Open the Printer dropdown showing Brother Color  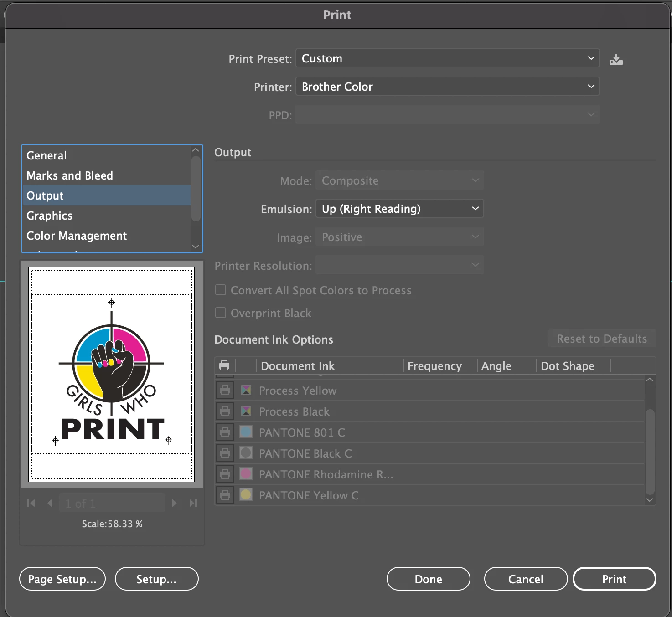point(447,87)
